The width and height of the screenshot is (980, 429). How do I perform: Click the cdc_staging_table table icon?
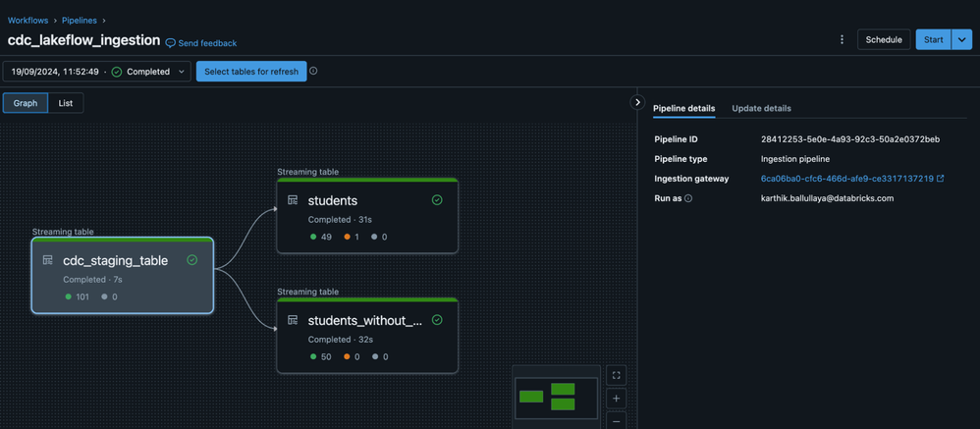click(47, 260)
